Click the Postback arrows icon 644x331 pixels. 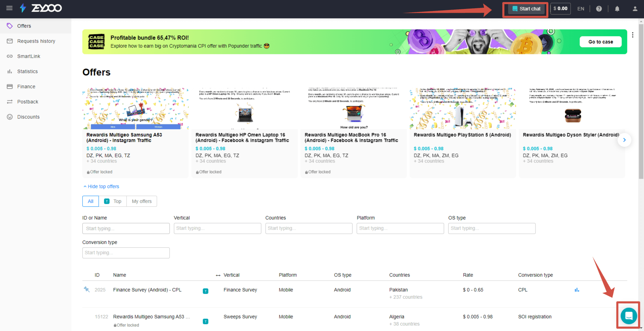coord(10,102)
